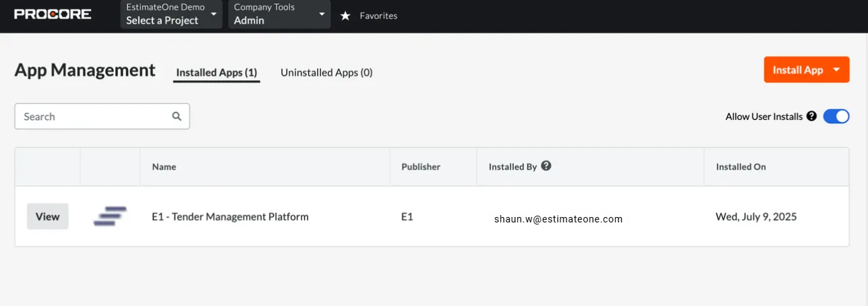
Task: Click the Favorites link
Action: tap(378, 15)
